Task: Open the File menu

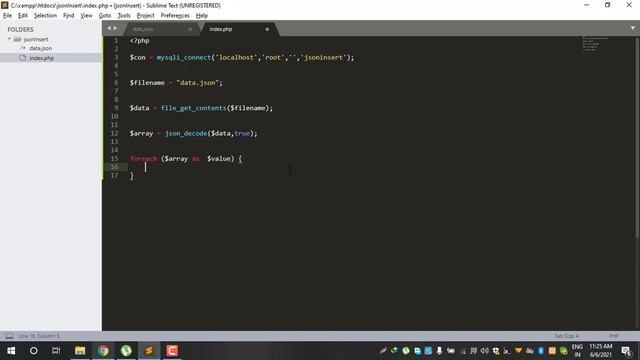Action: pos(7,16)
